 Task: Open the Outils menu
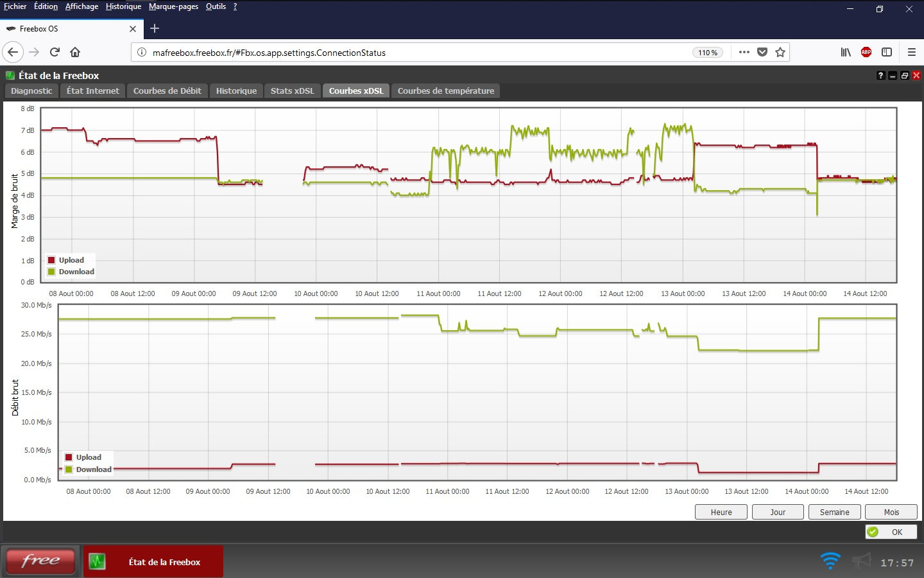point(216,6)
